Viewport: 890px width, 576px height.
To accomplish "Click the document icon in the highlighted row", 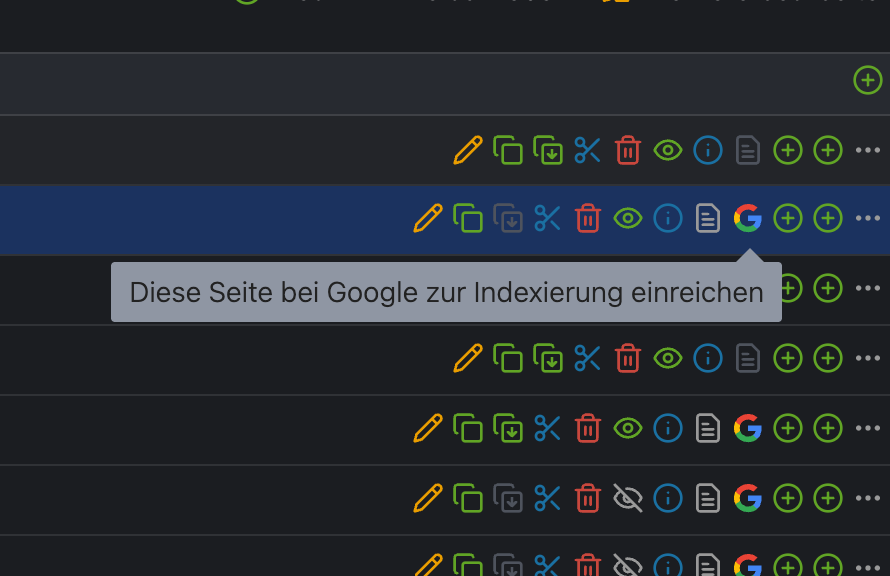I will coord(708,218).
